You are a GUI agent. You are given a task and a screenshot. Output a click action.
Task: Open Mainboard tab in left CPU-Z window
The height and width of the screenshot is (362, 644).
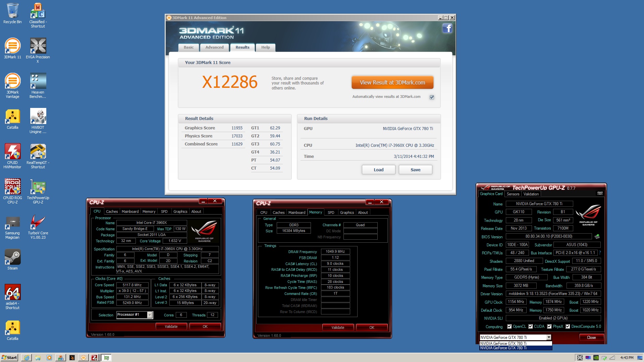click(x=130, y=212)
